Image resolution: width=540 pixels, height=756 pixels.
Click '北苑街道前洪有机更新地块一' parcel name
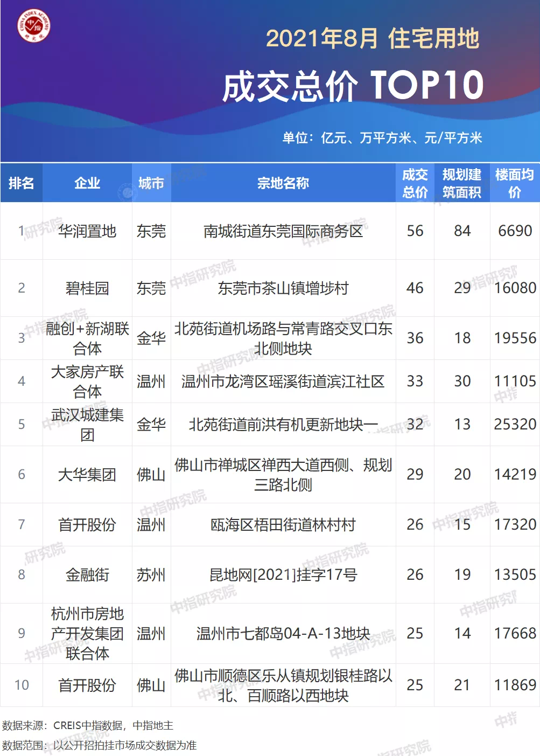[283, 425]
